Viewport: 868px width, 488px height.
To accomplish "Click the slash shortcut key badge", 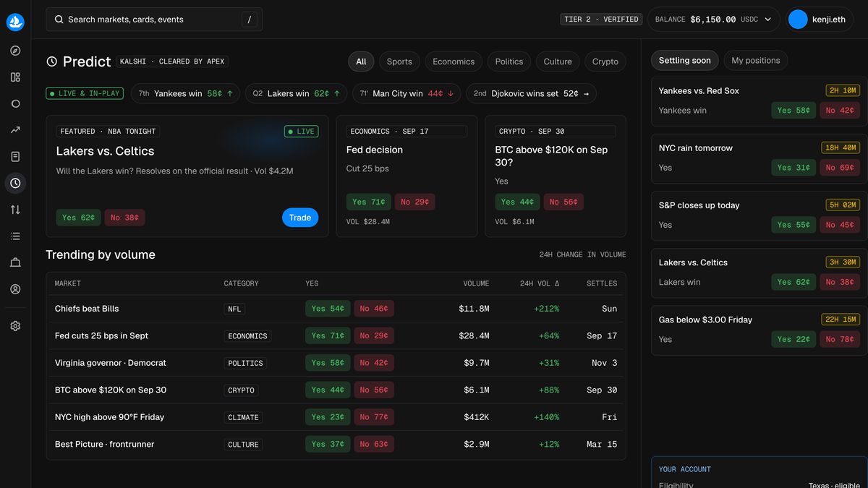I will [x=249, y=20].
